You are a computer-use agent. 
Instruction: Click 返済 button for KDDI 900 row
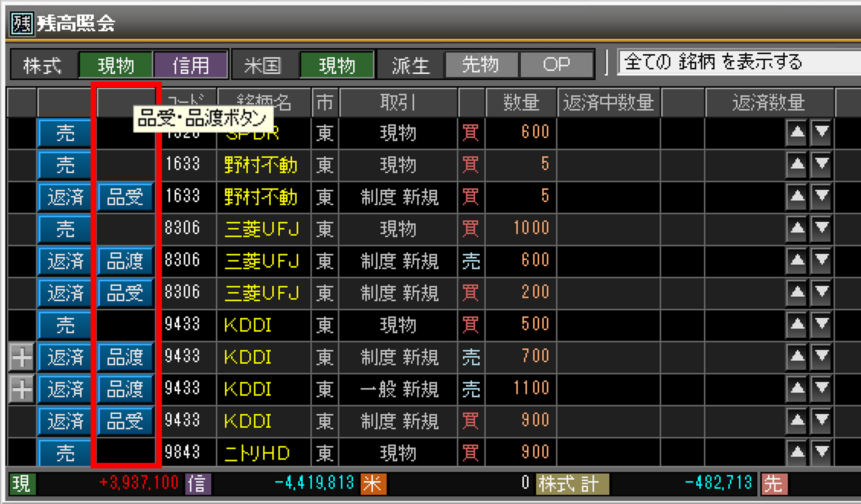point(65,421)
